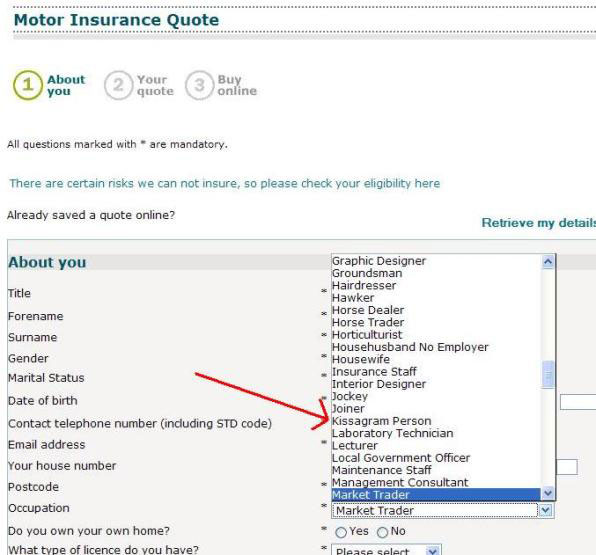Screen dimensions: 596x555
Task: Select Laboratory Technician in the list
Action: (393, 433)
